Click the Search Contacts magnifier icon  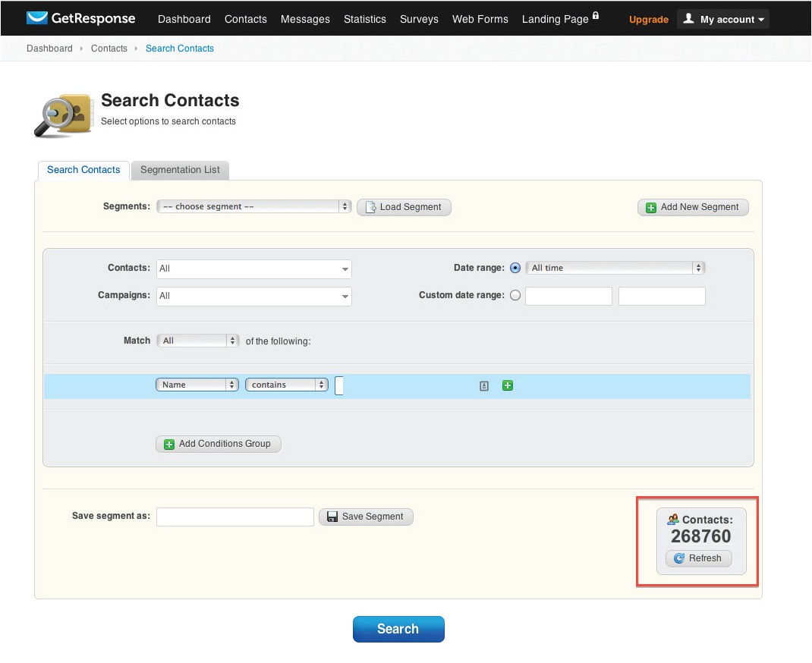63,116
